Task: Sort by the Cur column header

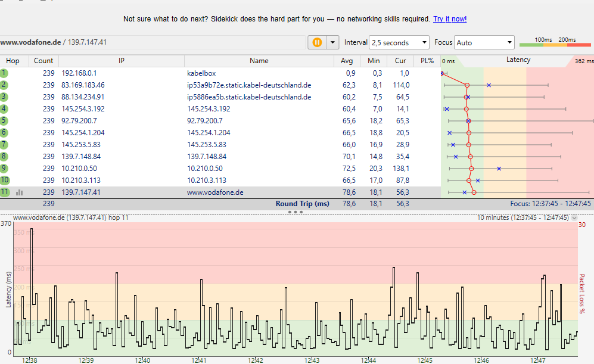Action: (x=400, y=61)
